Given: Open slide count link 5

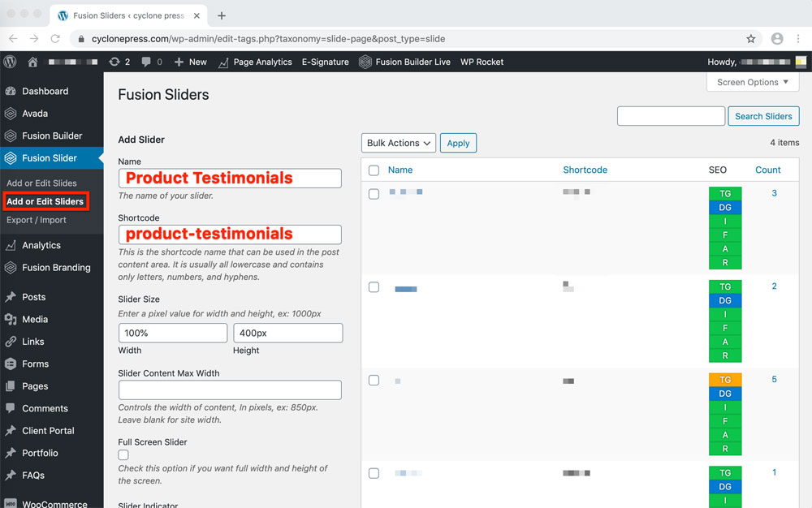Looking at the screenshot, I should point(774,379).
